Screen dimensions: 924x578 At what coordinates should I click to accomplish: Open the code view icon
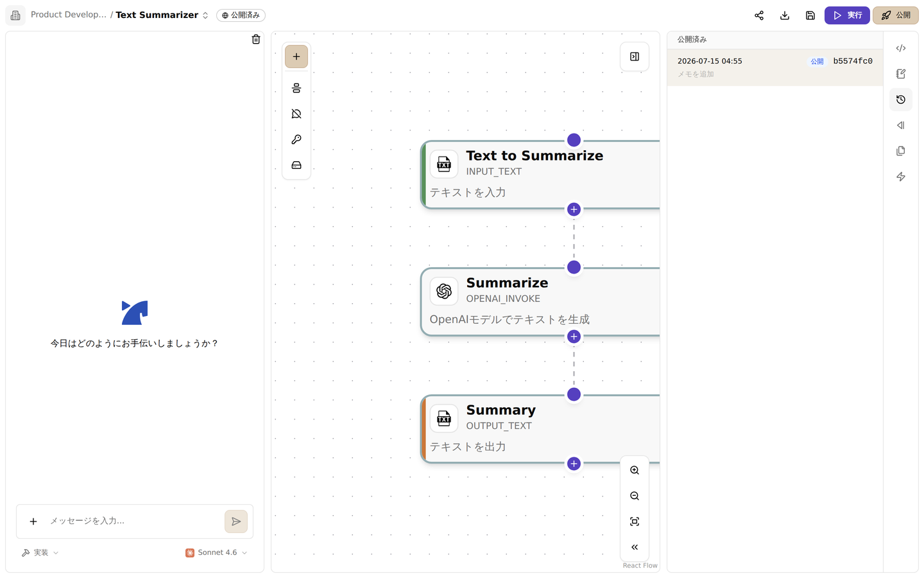click(901, 48)
